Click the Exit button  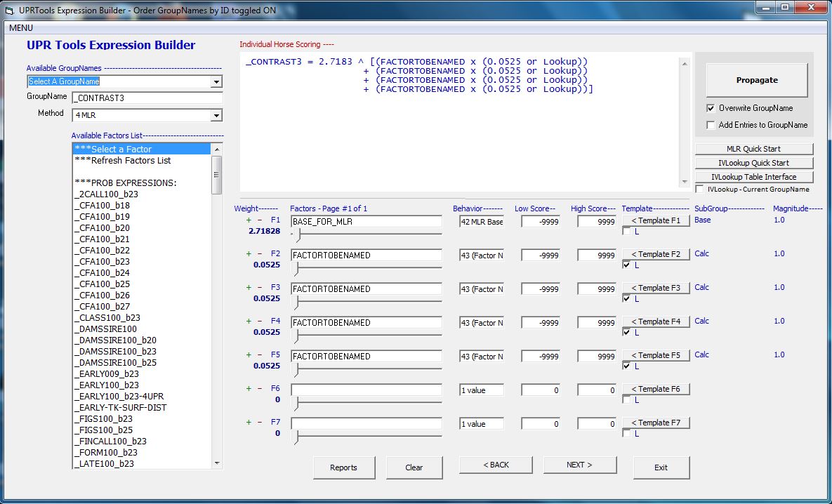(661, 467)
